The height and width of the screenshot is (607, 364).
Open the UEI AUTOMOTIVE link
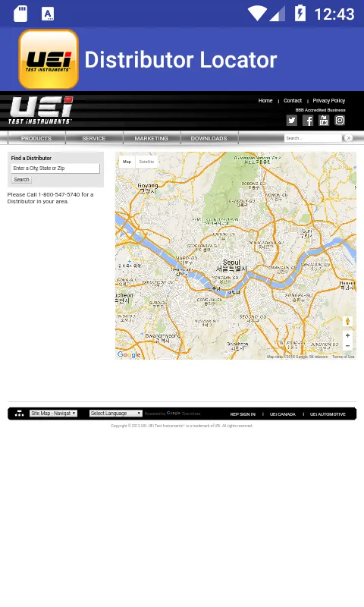328,414
